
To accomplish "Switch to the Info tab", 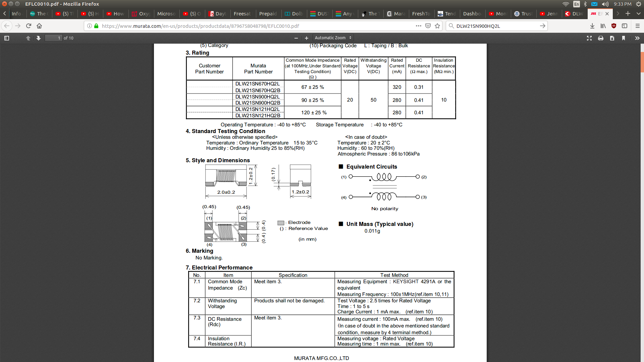I will coord(16,14).
